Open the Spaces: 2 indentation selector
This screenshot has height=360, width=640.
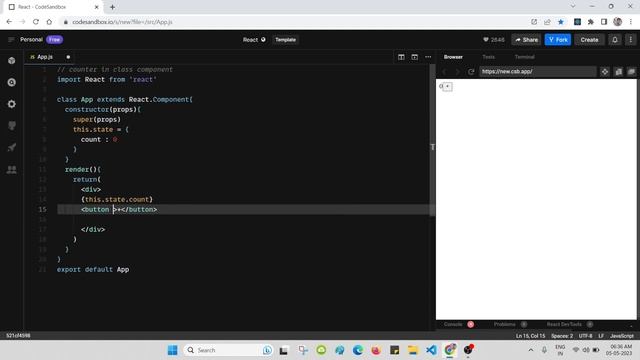(x=562, y=336)
